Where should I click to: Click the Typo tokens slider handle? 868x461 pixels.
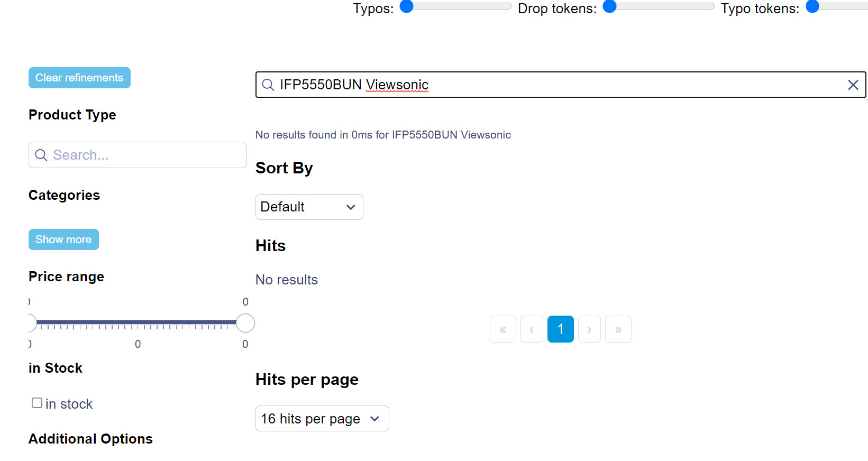pyautogui.click(x=811, y=7)
